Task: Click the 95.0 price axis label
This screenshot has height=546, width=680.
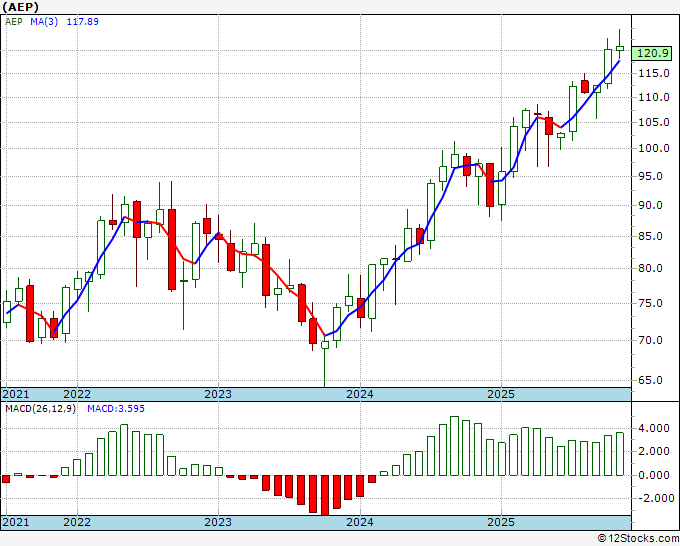Action: pyautogui.click(x=651, y=176)
